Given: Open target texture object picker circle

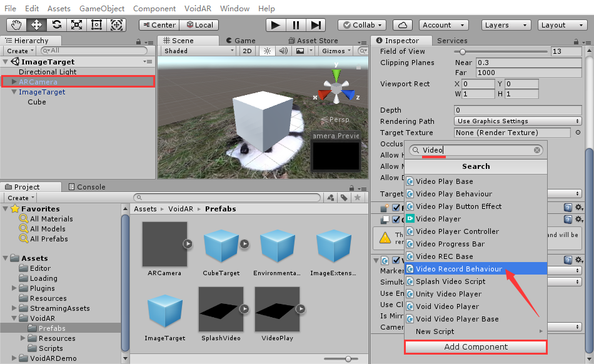Looking at the screenshot, I should point(578,133).
